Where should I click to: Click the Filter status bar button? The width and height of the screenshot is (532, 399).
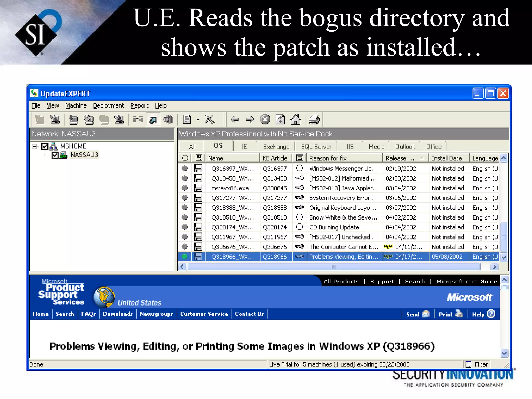coord(477,364)
